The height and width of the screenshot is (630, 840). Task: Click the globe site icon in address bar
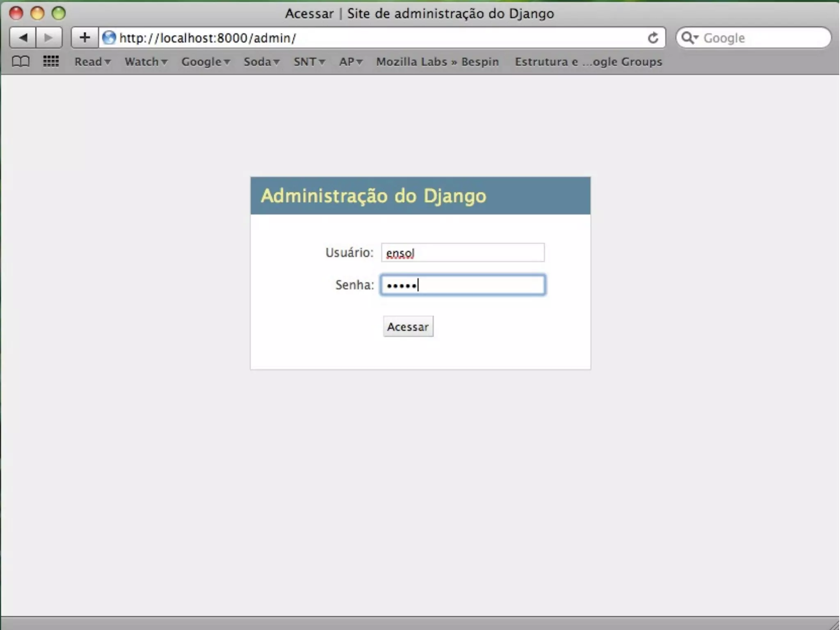tap(109, 38)
